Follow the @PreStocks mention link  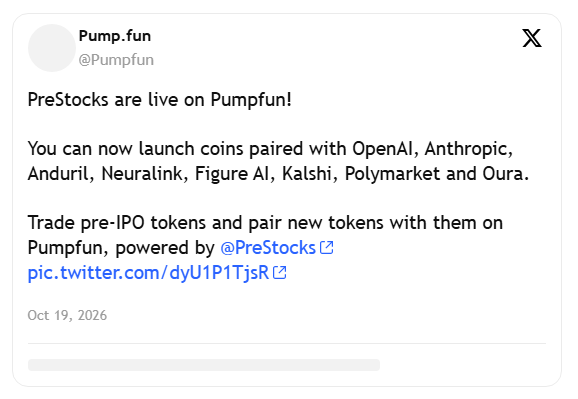click(268, 247)
